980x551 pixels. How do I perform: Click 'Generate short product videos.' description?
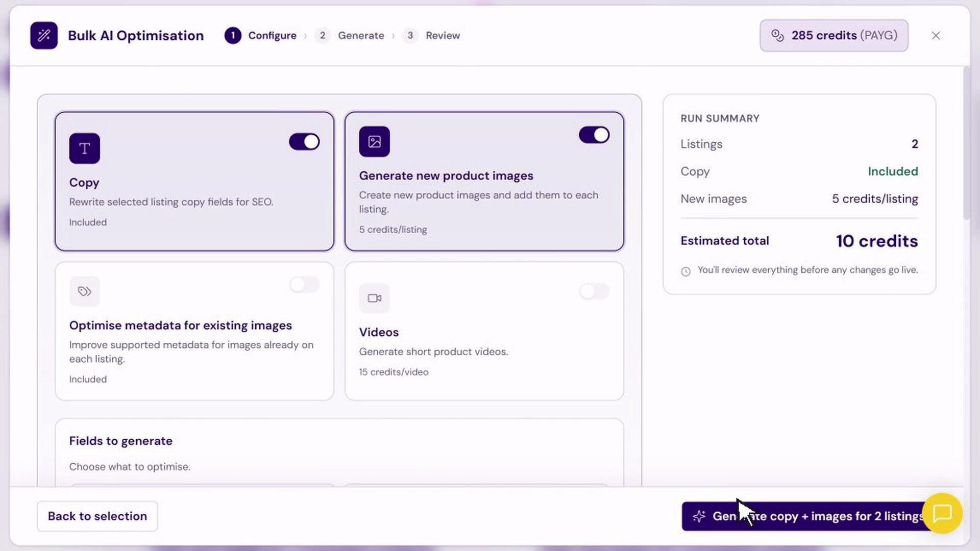tap(433, 352)
